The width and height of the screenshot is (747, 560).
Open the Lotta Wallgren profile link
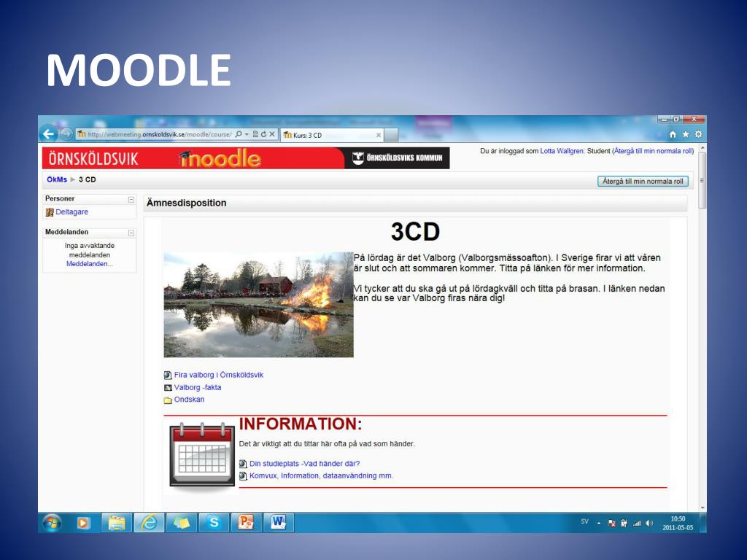(x=562, y=151)
